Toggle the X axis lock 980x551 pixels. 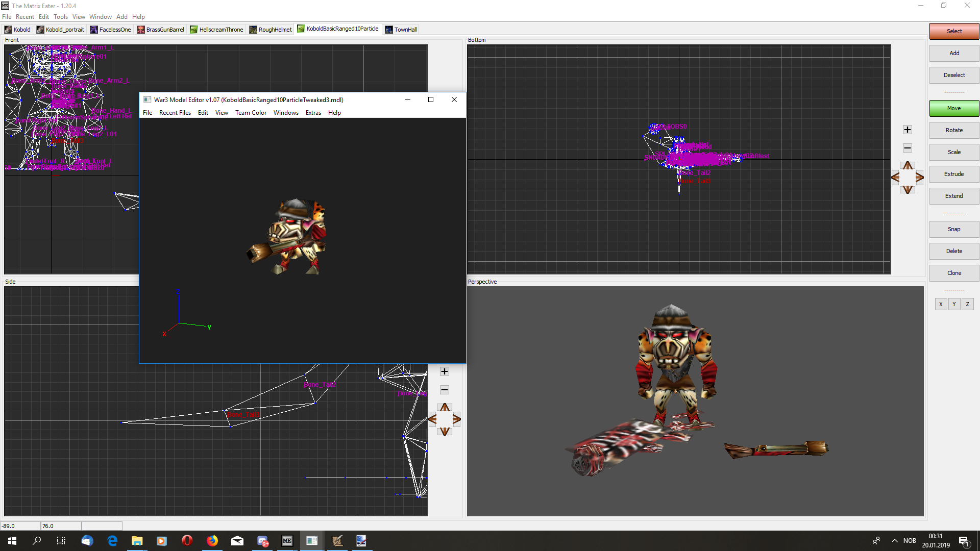pyautogui.click(x=941, y=304)
